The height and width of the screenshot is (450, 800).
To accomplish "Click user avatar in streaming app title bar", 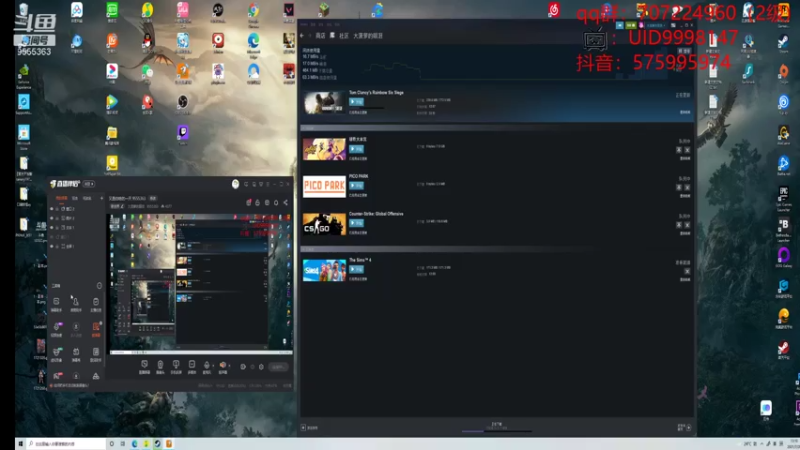I will click(235, 184).
